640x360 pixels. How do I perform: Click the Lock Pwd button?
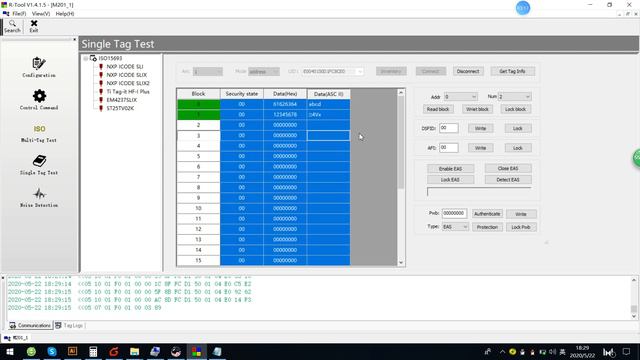click(x=521, y=227)
